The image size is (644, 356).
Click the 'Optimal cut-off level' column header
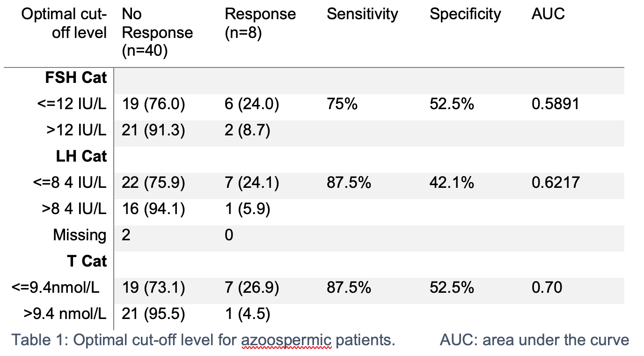pos(65,23)
